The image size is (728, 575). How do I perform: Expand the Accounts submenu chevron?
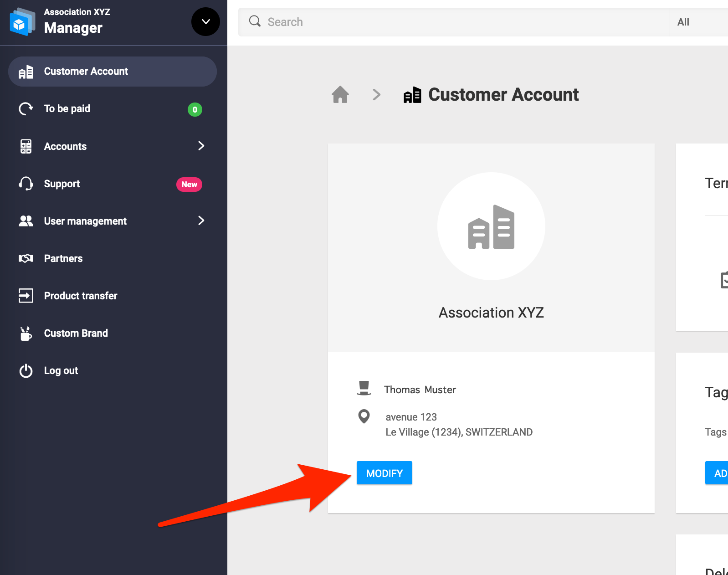tap(201, 146)
